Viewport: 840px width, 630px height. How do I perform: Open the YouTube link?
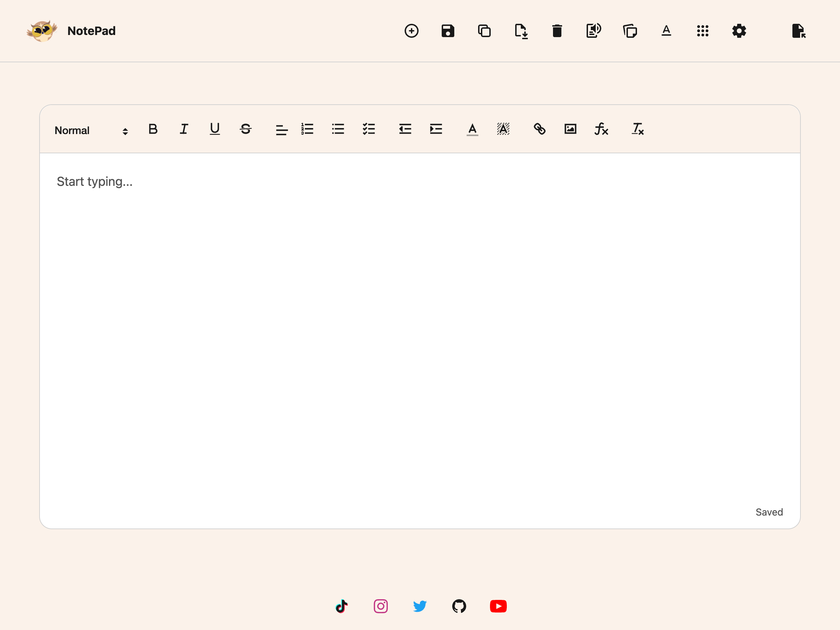tap(498, 606)
